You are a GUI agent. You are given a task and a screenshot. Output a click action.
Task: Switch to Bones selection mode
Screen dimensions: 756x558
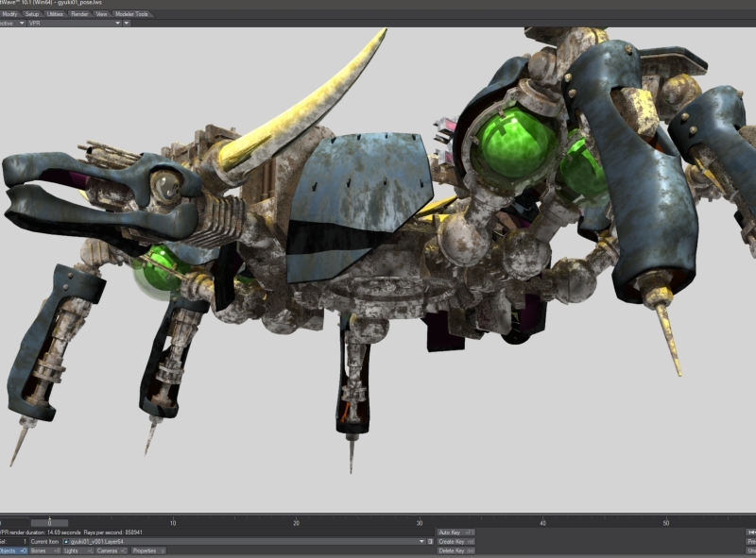(44, 550)
